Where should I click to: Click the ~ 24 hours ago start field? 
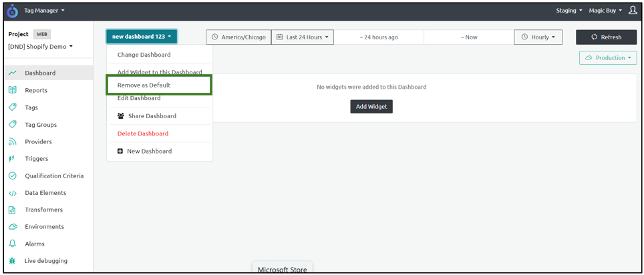(379, 37)
